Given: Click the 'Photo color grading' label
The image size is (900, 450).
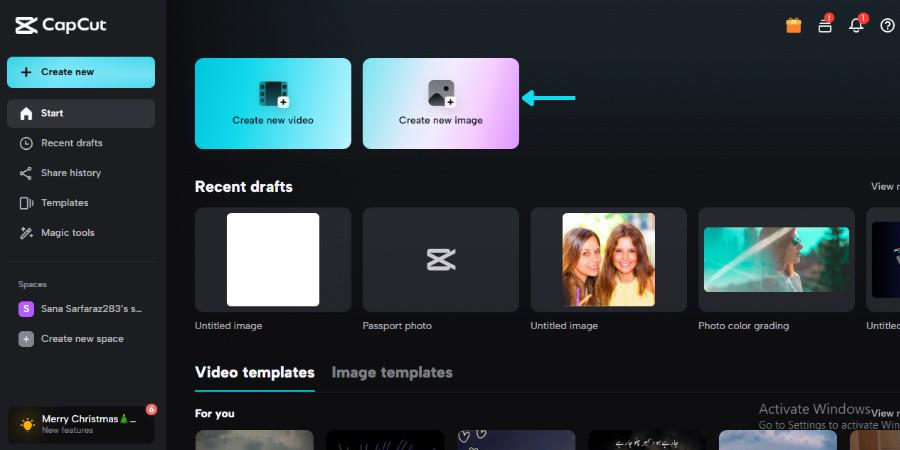Looking at the screenshot, I should point(743,326).
